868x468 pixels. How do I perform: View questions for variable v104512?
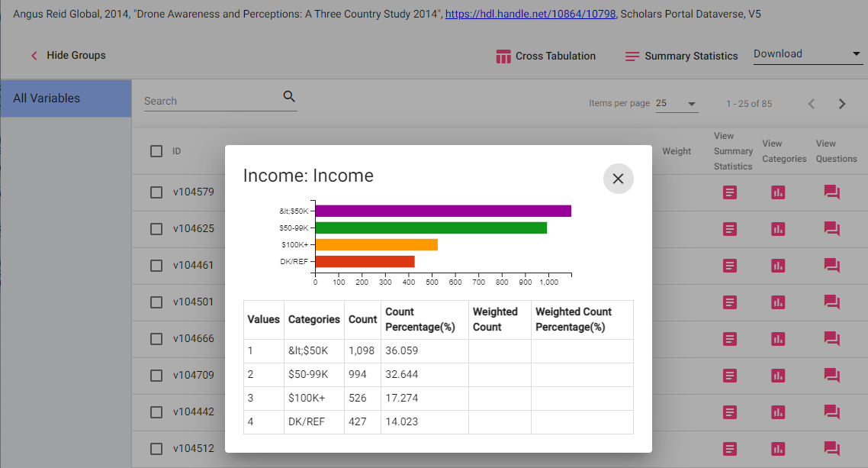(x=831, y=449)
